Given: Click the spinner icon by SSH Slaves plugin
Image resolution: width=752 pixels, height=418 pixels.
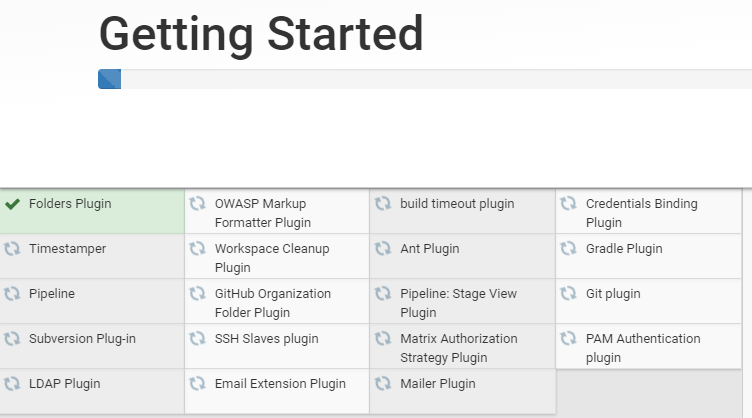Looking at the screenshot, I should coord(198,339).
